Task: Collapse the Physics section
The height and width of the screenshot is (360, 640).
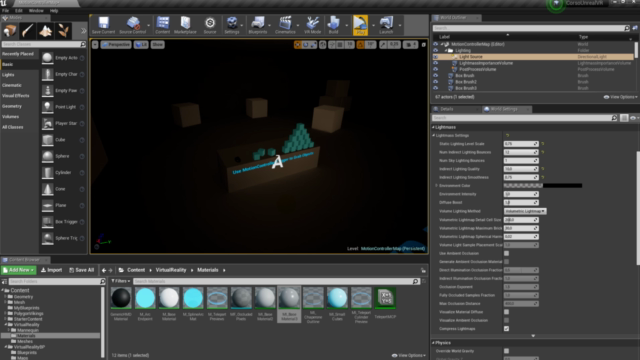Action: (x=433, y=343)
